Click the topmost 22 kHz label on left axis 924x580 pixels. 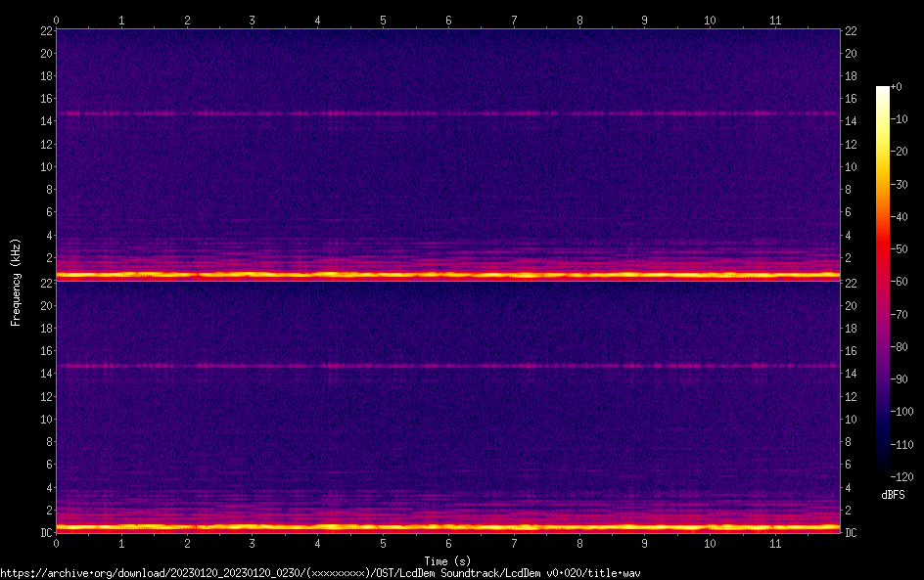(45, 30)
